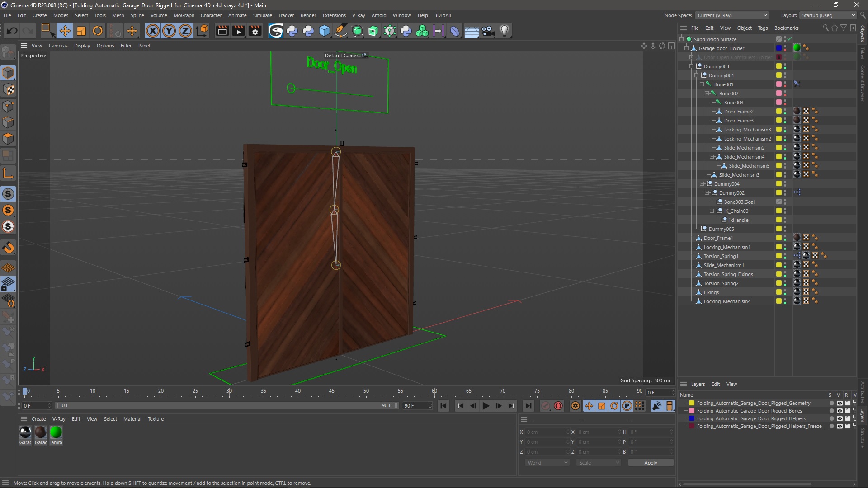
Task: Open the Layout Startup dropdown
Action: [828, 15]
